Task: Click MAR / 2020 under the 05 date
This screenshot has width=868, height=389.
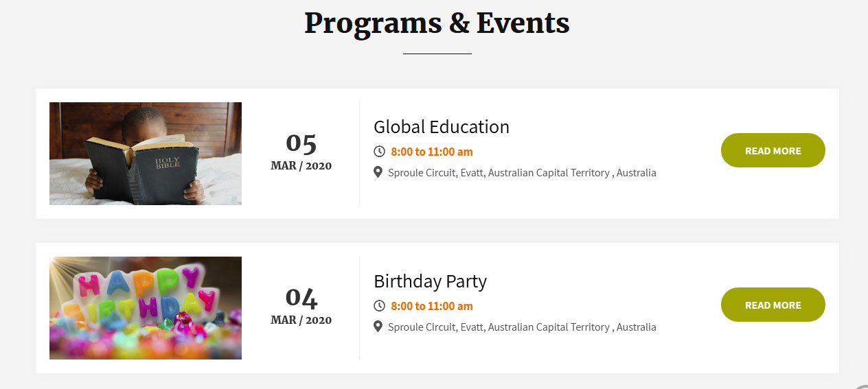Action: click(301, 165)
